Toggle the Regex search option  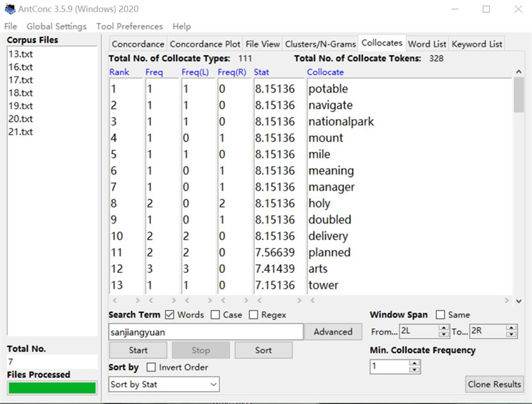pos(254,315)
